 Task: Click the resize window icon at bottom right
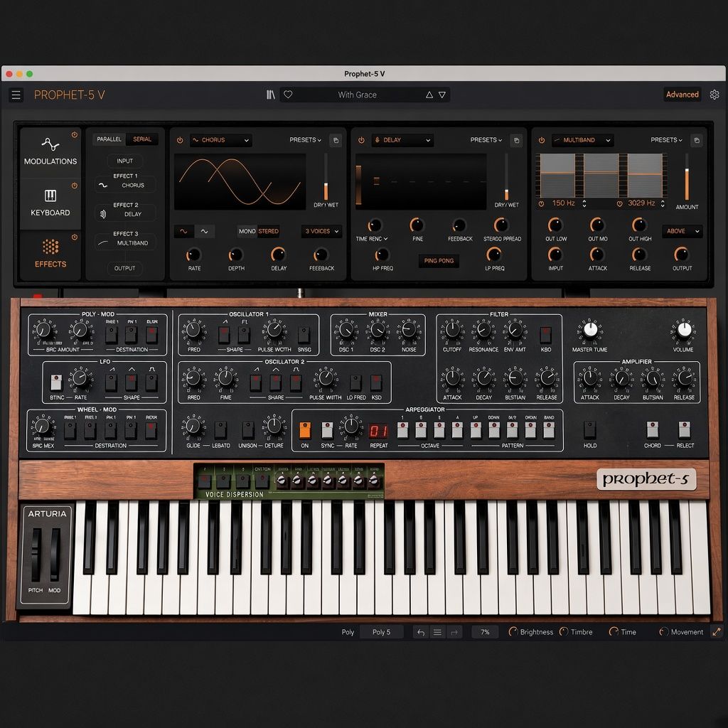coord(717,632)
